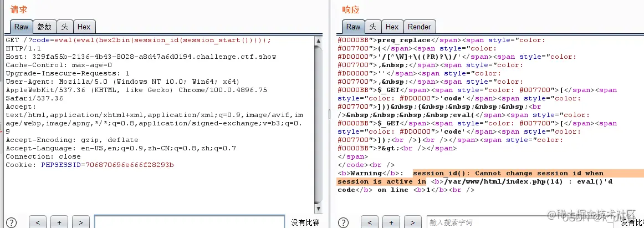Click the request scrollbar up arrow
The width and height of the screenshot is (644, 228).
pyautogui.click(x=318, y=40)
